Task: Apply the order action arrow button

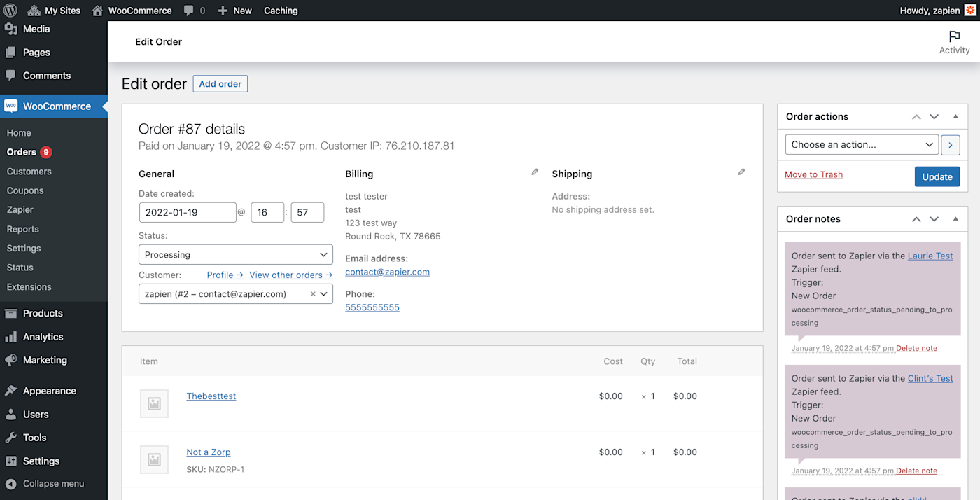Action: (x=950, y=145)
